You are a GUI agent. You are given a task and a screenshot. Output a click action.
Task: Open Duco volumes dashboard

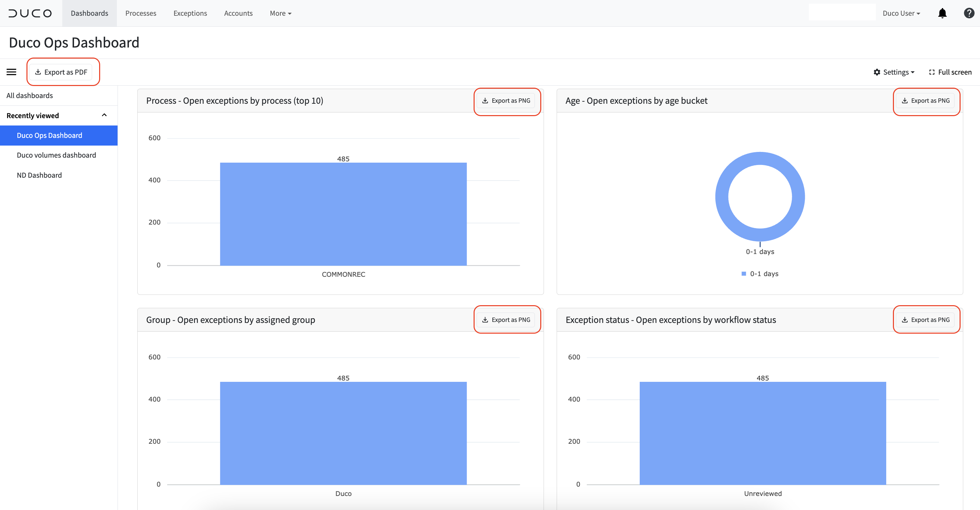tap(56, 155)
